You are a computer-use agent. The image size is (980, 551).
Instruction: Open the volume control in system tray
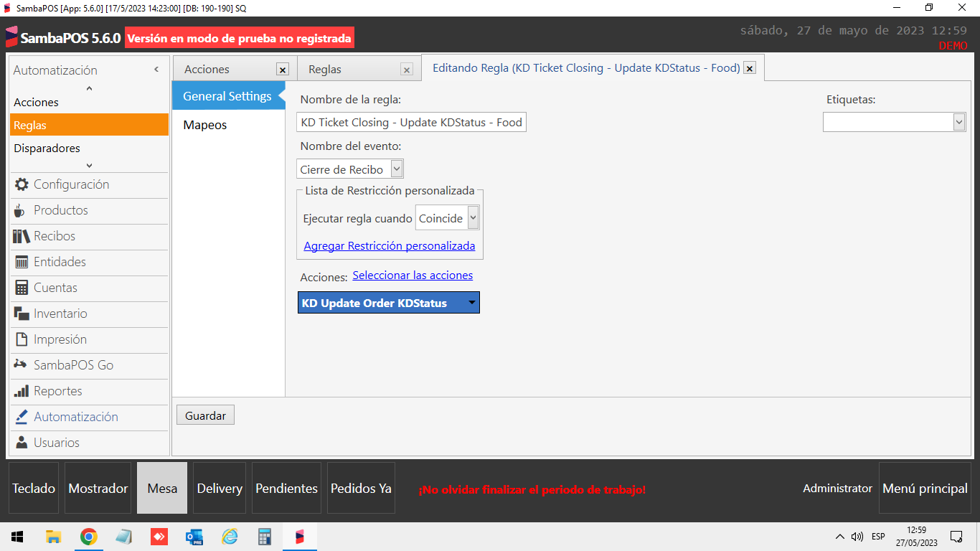[857, 537]
